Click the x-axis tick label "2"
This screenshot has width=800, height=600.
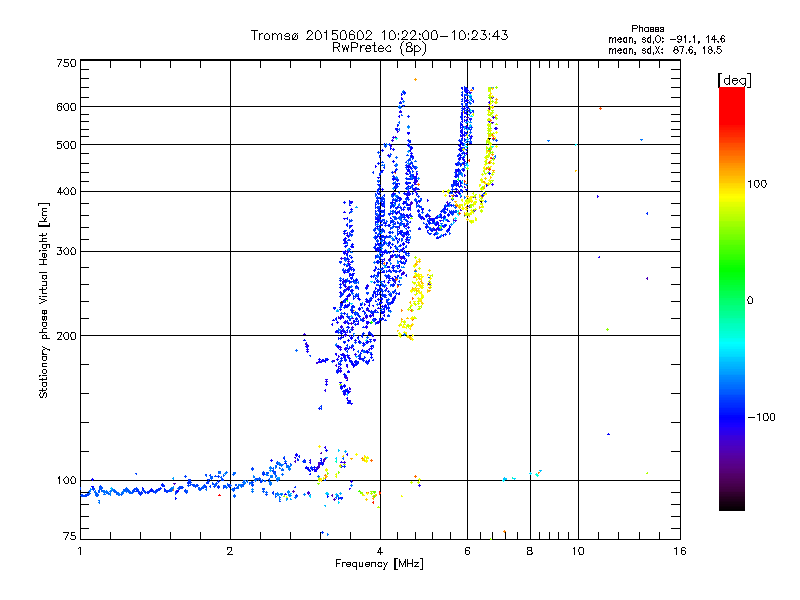(230, 551)
